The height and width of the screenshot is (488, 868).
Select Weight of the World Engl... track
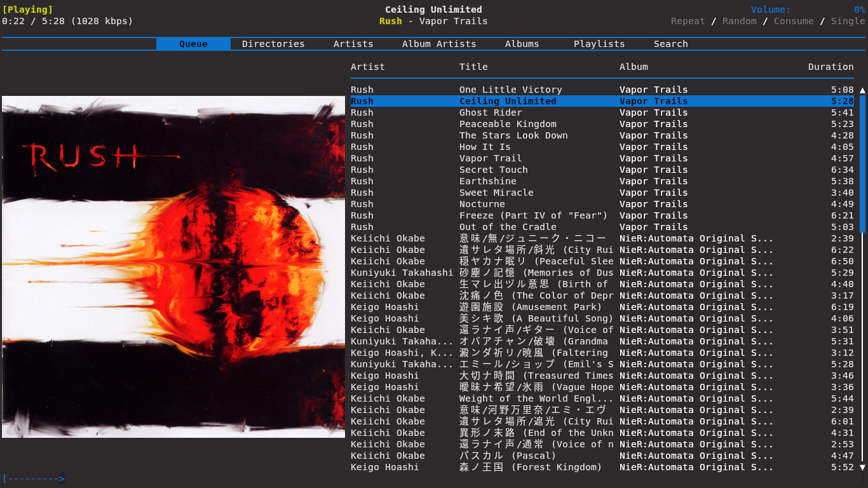602,398
